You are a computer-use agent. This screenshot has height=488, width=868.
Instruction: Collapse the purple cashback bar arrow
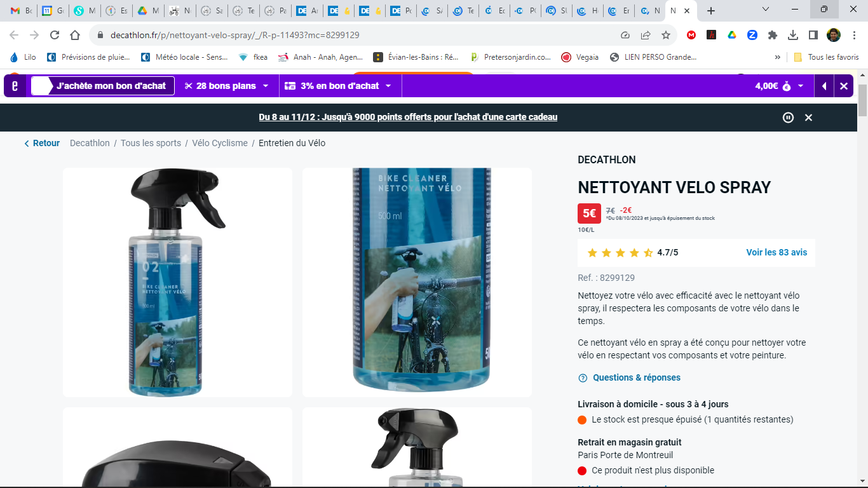pos(824,86)
